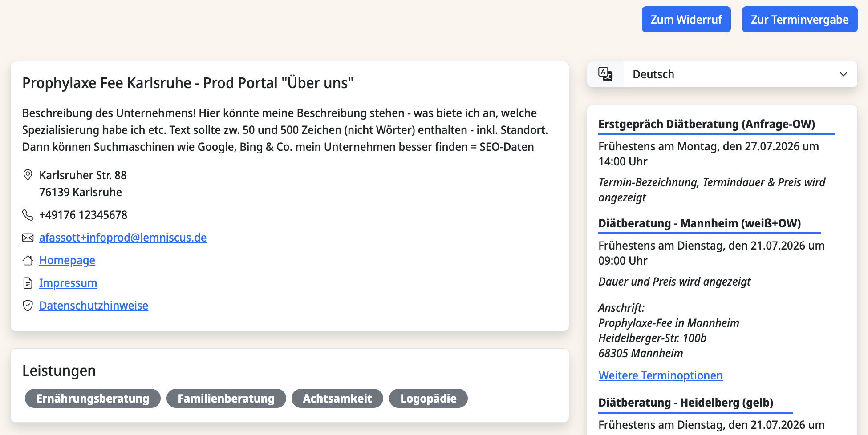This screenshot has width=868, height=435.
Task: Click the Zum Widerruf button
Action: coord(686,20)
